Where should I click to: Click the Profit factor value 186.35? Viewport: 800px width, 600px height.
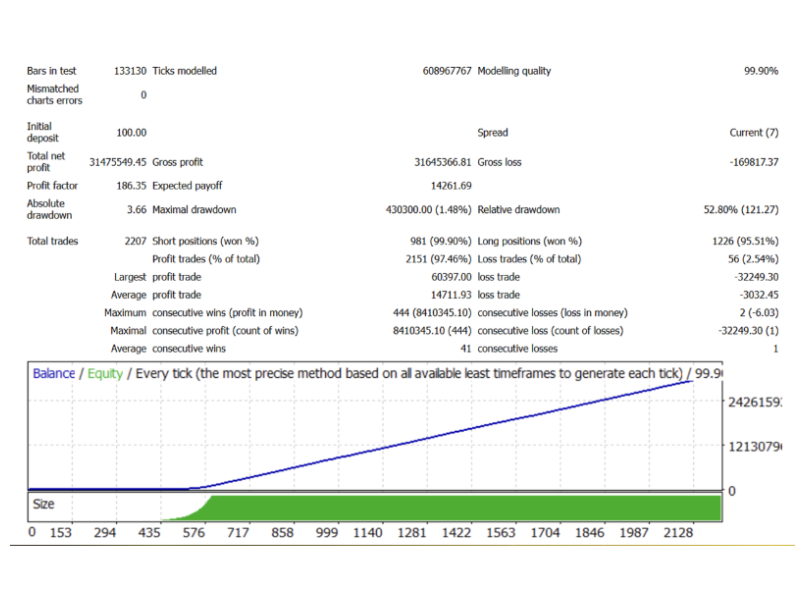130,186
